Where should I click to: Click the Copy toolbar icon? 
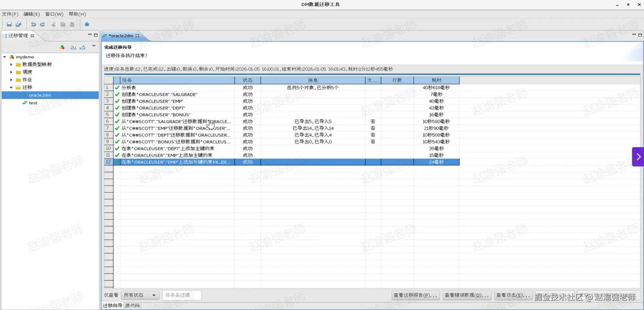[63, 24]
